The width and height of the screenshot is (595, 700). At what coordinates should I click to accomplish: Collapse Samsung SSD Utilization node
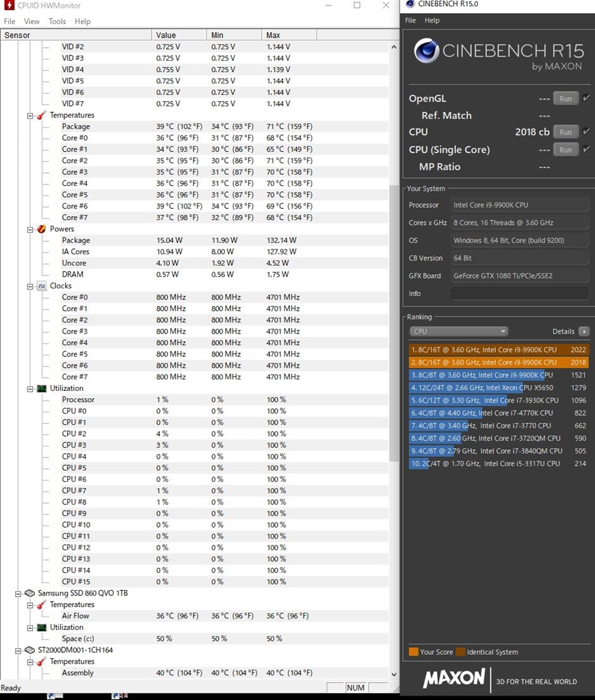click(x=30, y=628)
